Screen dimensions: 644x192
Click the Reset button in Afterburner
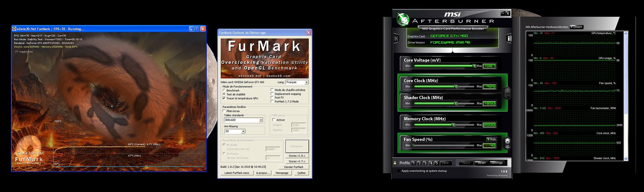pyautogui.click(x=482, y=163)
